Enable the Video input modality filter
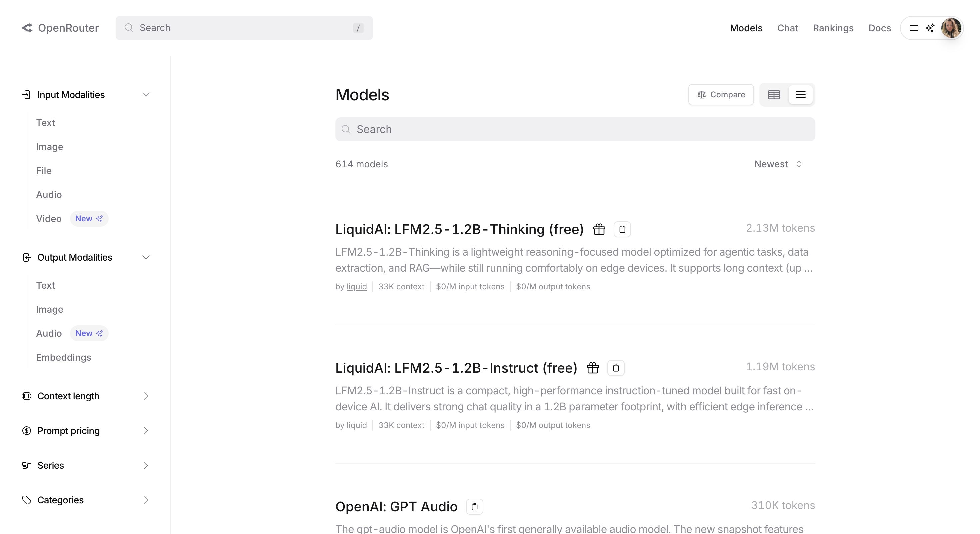980x534 pixels. coord(49,218)
